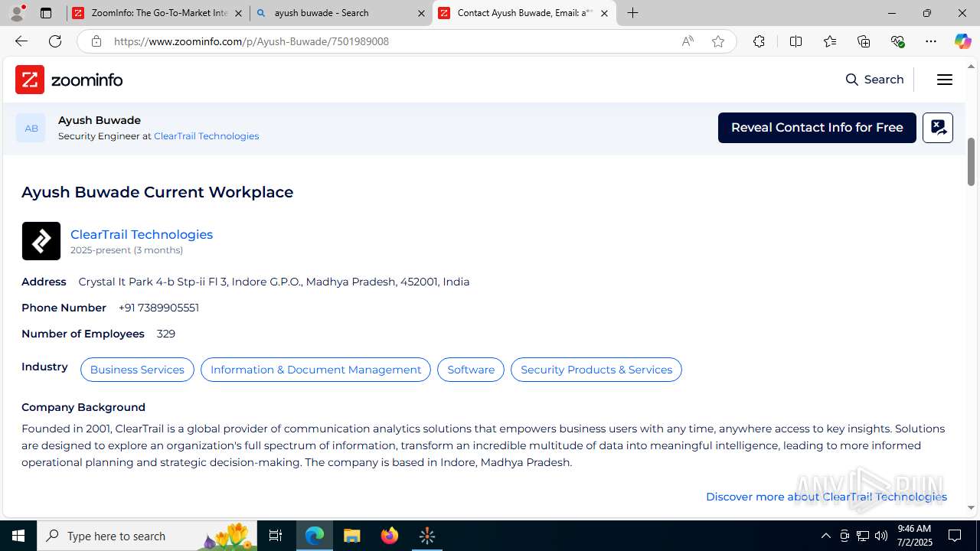Select Security Products & Services tag
Viewport: 980px width, 551px height.
596,370
